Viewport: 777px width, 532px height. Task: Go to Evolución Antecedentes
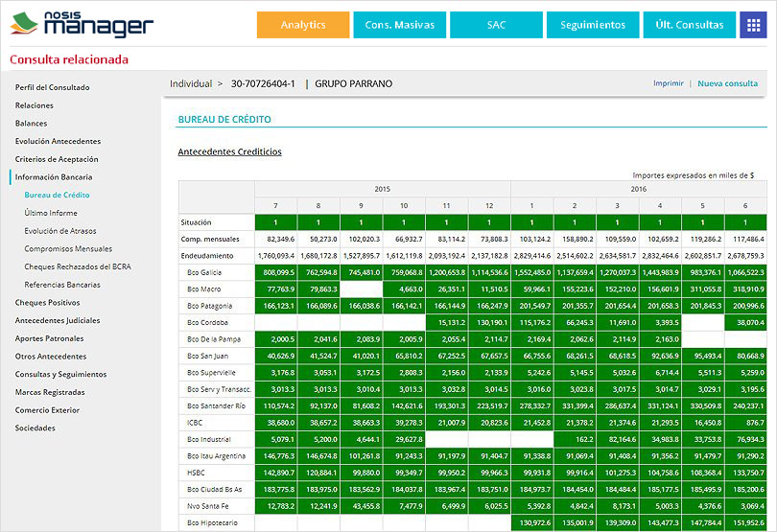click(58, 141)
